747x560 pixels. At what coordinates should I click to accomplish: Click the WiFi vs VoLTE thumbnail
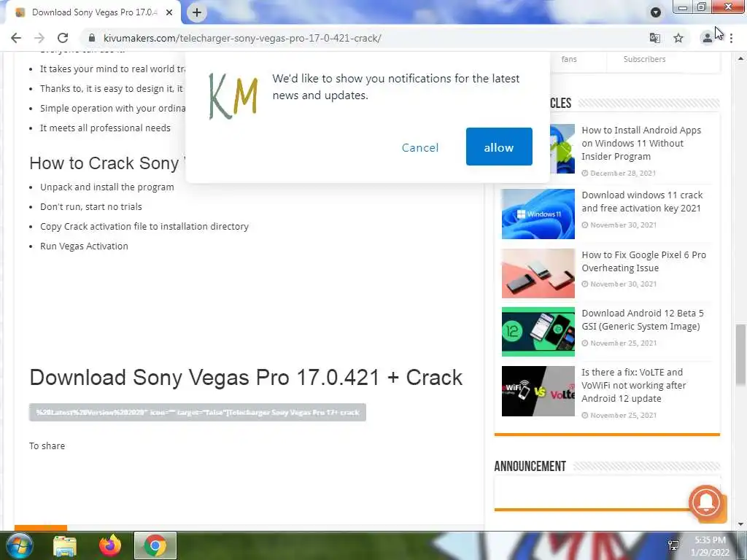click(x=538, y=391)
